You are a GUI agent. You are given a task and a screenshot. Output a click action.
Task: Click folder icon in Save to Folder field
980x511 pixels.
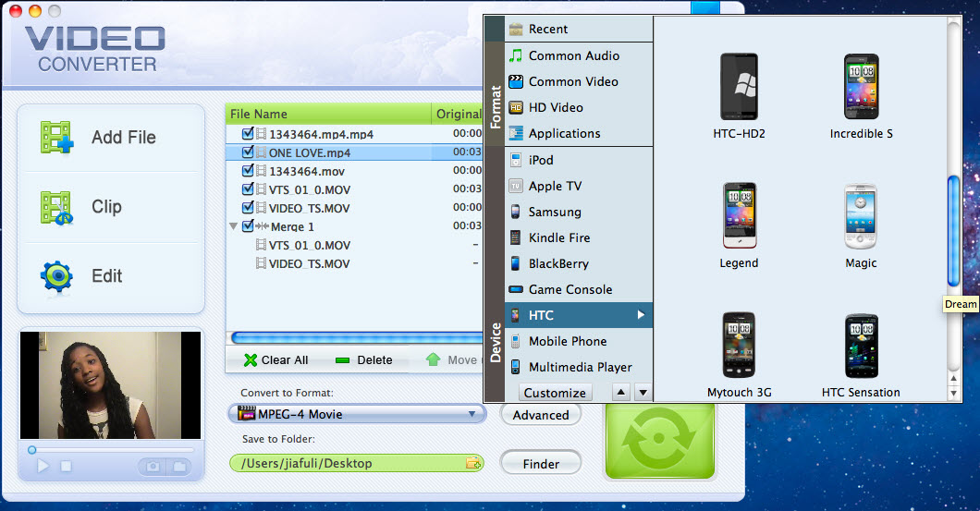(x=473, y=463)
